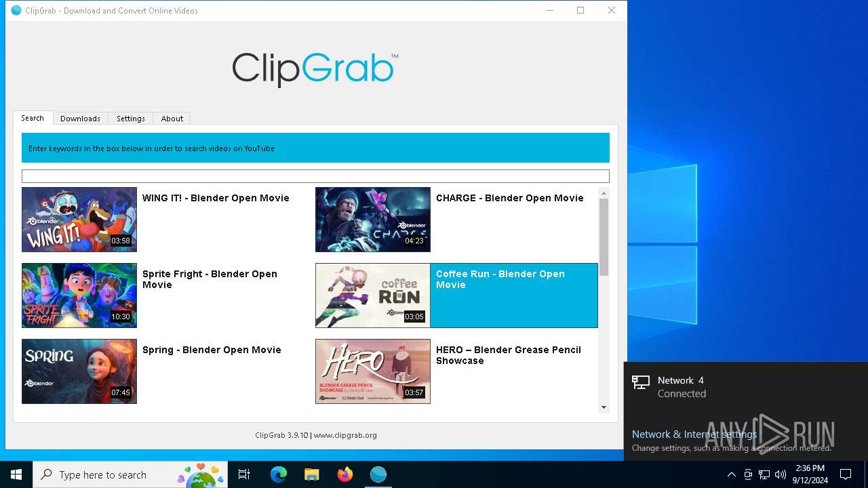The image size is (868, 488).
Task: Click the network tray icon
Action: tap(764, 474)
